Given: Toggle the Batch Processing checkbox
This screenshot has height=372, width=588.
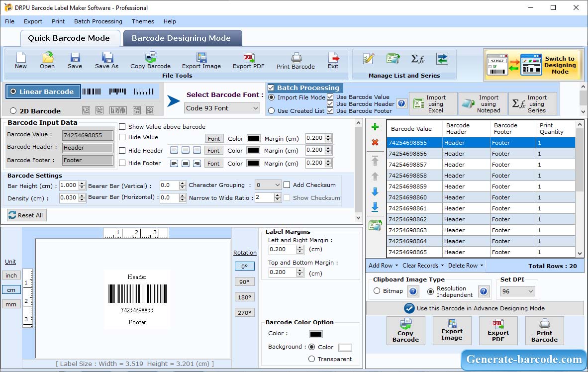Looking at the screenshot, I should coord(271,88).
